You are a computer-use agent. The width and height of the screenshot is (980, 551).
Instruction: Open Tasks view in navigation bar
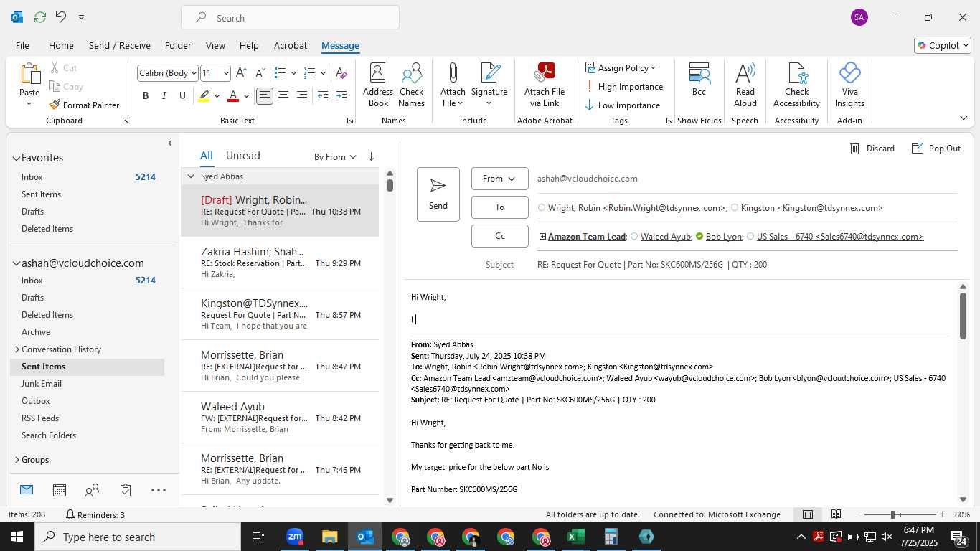coord(126,490)
